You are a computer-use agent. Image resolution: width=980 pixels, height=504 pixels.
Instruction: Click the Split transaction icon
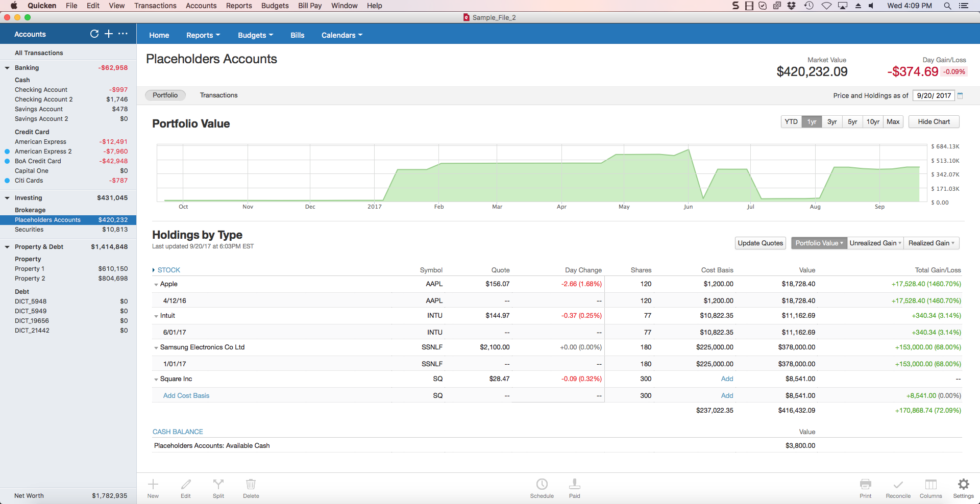[218, 485]
